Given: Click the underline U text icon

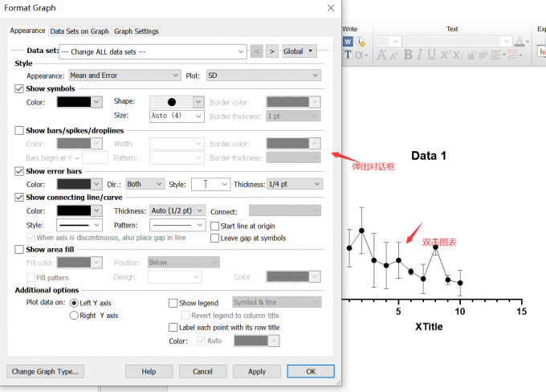Looking at the screenshot, I should 433,55.
